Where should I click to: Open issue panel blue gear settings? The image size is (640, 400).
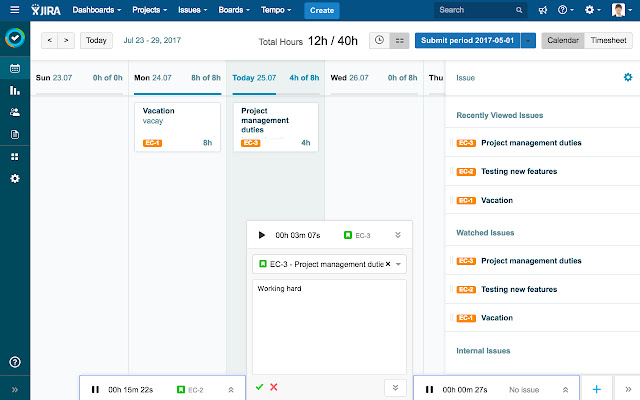click(627, 77)
